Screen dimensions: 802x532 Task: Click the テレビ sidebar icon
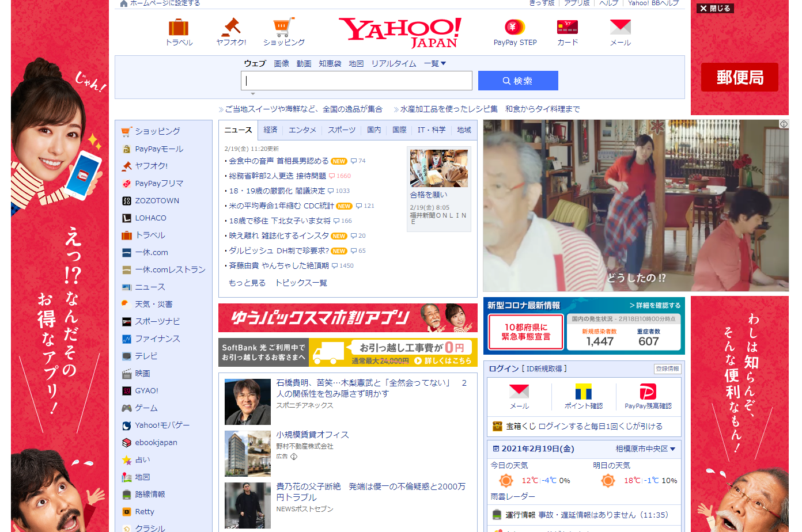point(127,356)
